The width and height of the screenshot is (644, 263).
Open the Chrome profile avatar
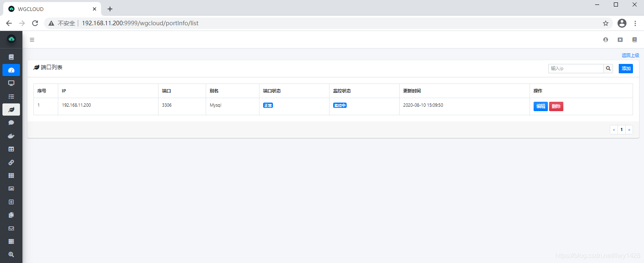tap(622, 23)
